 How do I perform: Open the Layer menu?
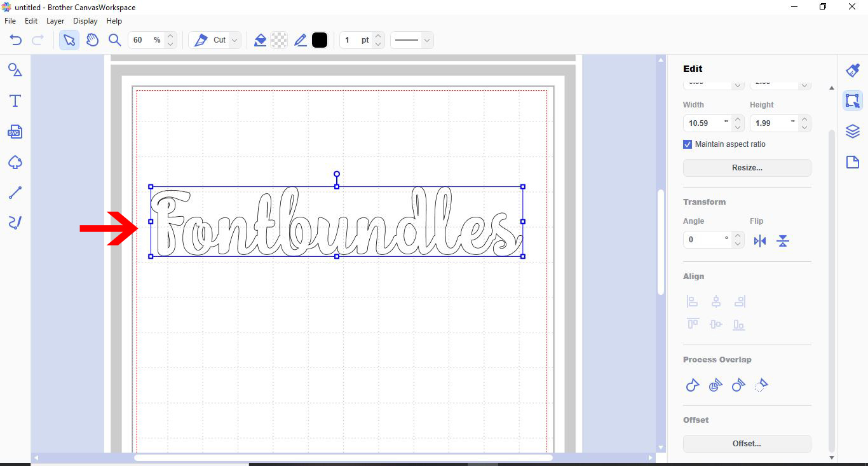click(55, 21)
